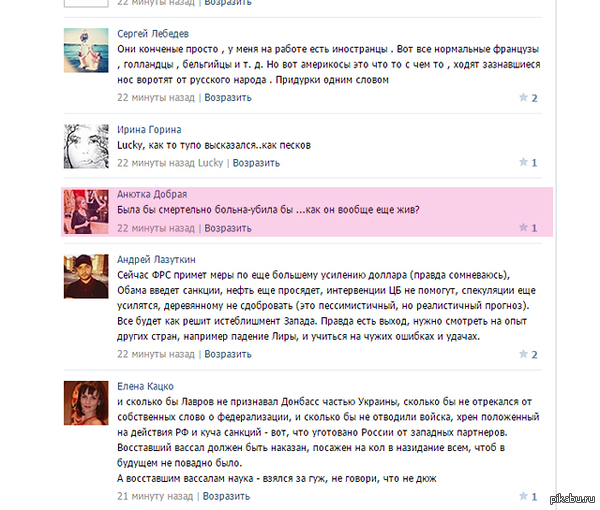Viewport: 600px width, 510px height.
Task: Click Возразить under Анютка Добрая's comment
Action: [x=228, y=228]
